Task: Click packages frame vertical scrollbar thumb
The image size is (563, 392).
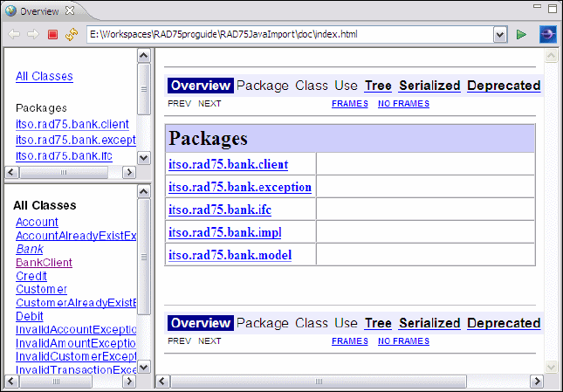Action: [144, 89]
